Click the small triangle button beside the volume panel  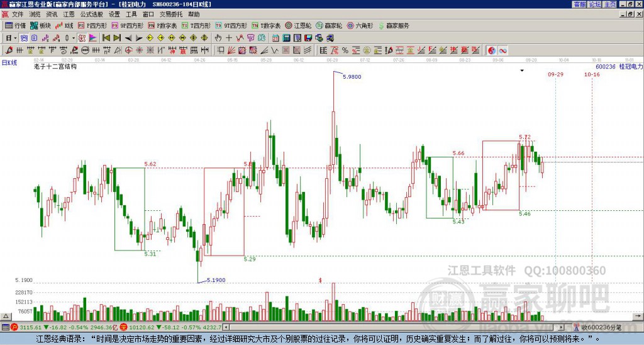coord(6,316)
